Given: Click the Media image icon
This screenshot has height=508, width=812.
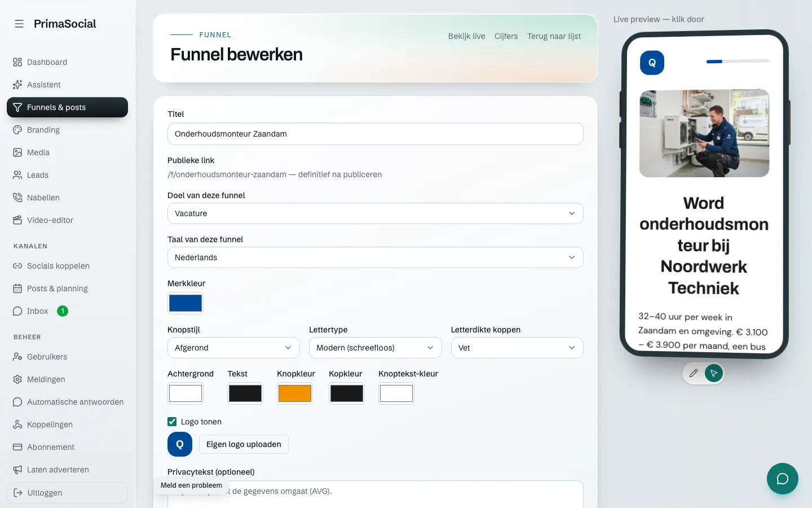Looking at the screenshot, I should [x=17, y=152].
